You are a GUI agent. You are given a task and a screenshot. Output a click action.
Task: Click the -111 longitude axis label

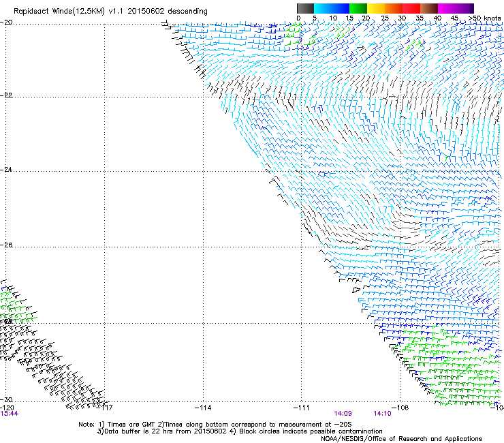[x=302, y=408]
